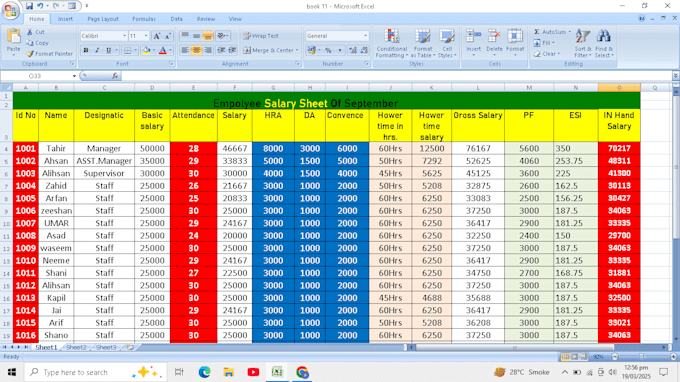Save the workbook from Quick Access Toolbar

(29, 6)
